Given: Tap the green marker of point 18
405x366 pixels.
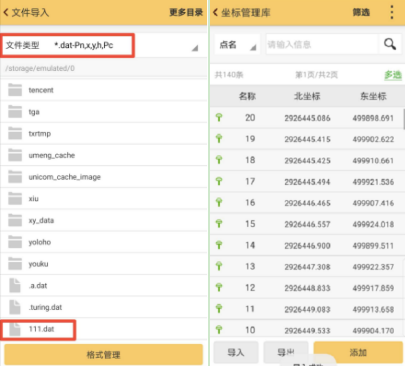Looking at the screenshot, I should (x=219, y=160).
